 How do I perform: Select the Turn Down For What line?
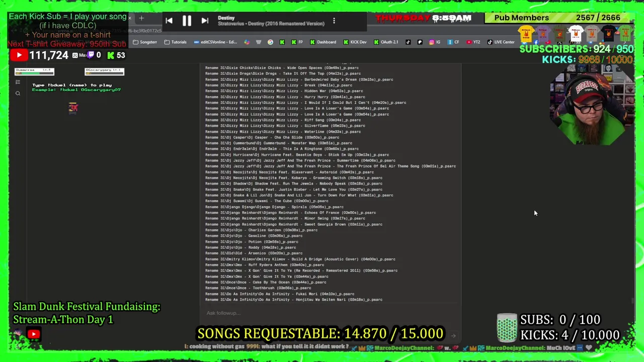point(299,195)
